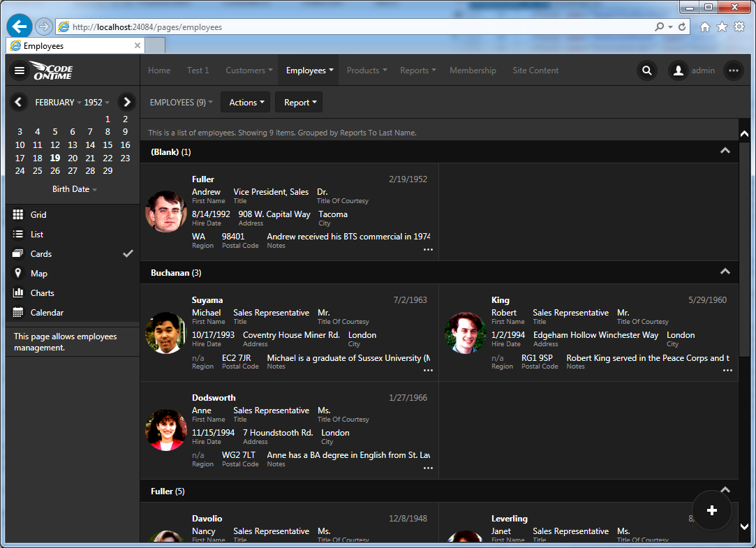The image size is (756, 548).
Task: Open the browser Favorites star
Action: pos(722,27)
